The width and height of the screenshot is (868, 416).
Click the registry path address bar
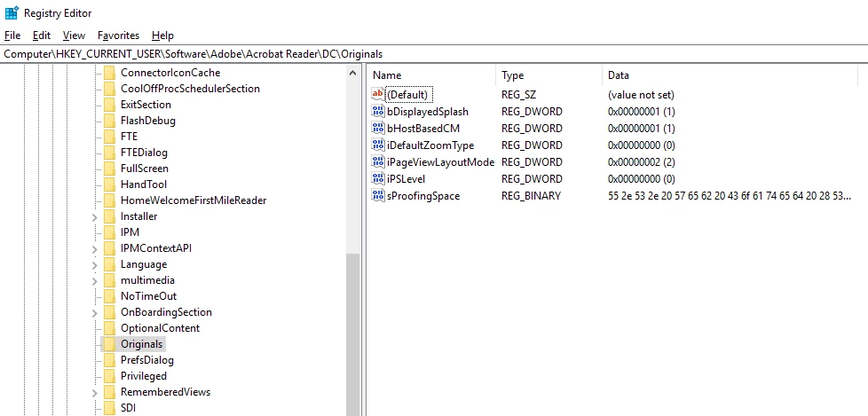coord(434,54)
